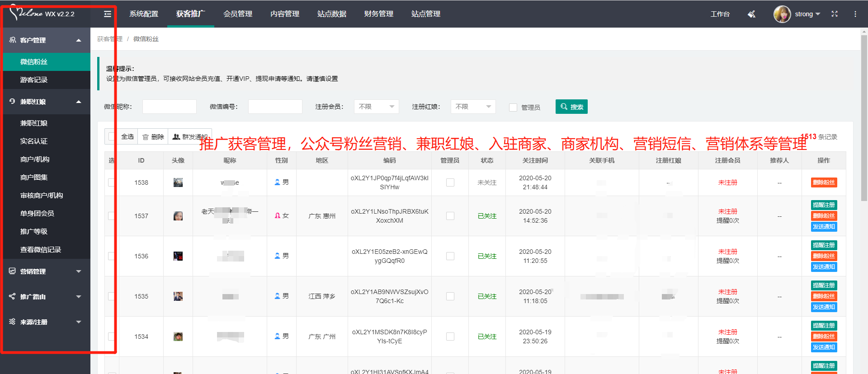This screenshot has height=374, width=868.
Task: Click the strong user avatar
Action: 782,14
